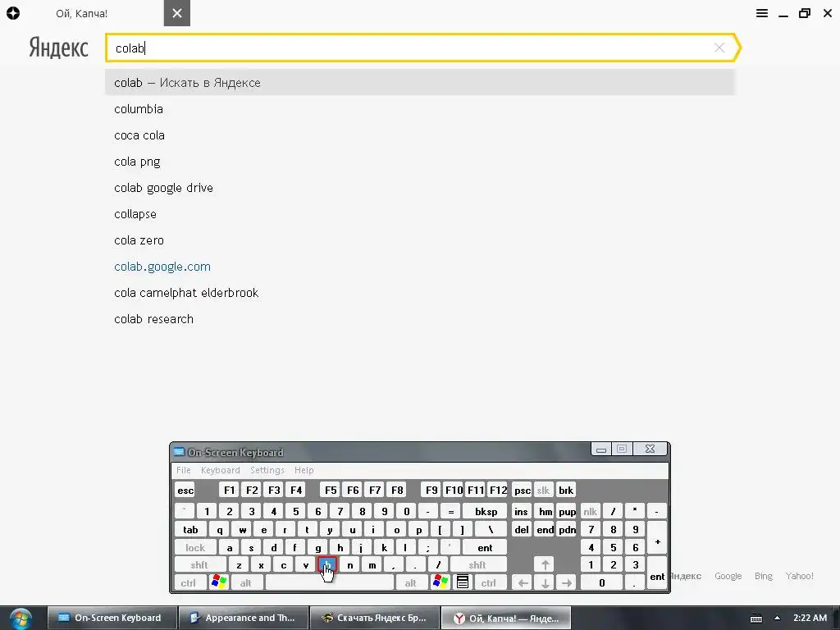This screenshot has width=840, height=630.
Task: Choose the 'colab research' suggestion
Action: tap(153, 319)
